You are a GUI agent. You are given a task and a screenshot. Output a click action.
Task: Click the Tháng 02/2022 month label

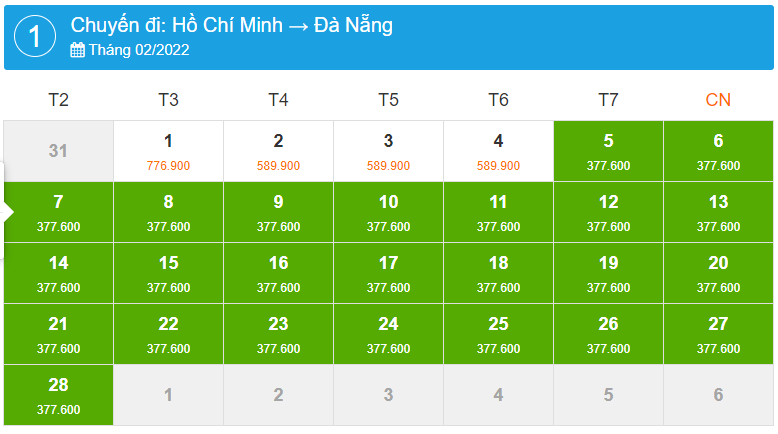pyautogui.click(x=139, y=50)
